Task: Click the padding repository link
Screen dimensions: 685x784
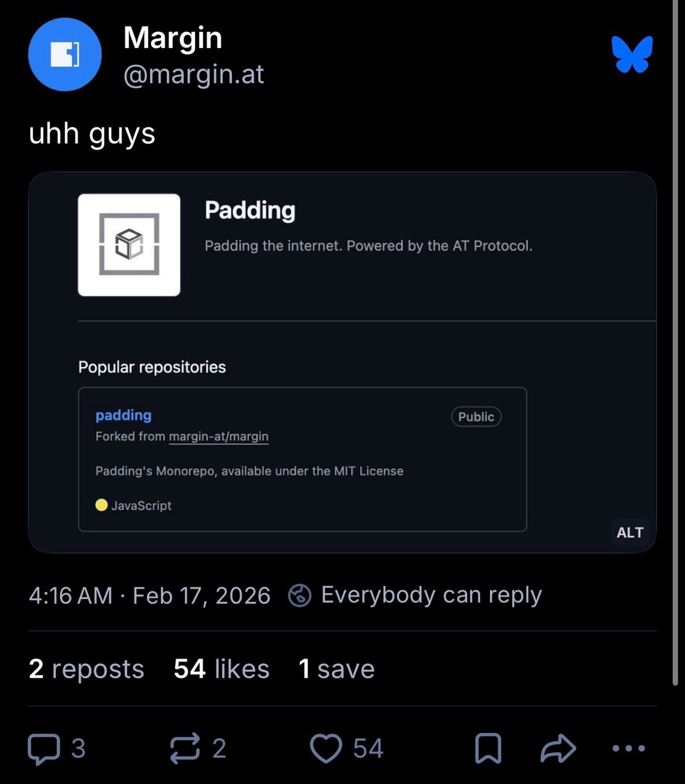Action: (123, 415)
